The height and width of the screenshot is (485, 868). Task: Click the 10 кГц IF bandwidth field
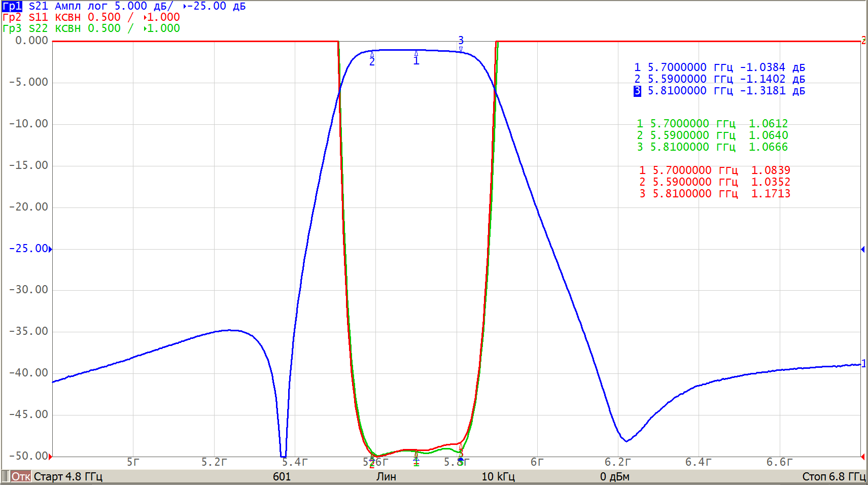pos(498,477)
